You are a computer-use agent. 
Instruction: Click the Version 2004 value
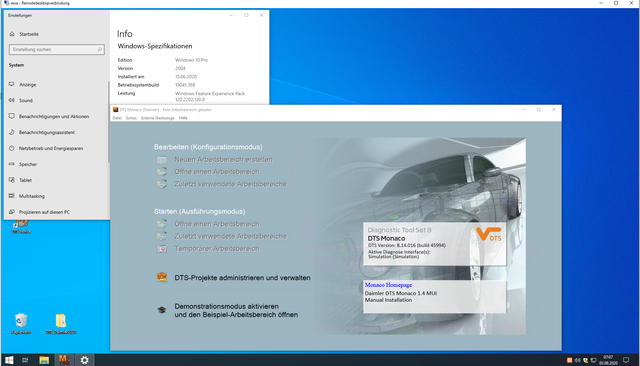180,68
